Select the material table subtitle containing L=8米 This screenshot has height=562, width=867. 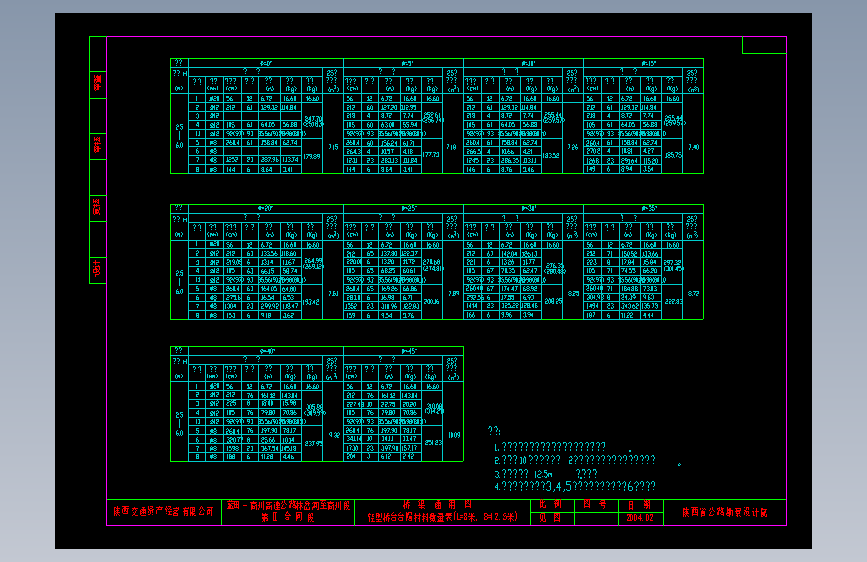pyautogui.click(x=443, y=517)
